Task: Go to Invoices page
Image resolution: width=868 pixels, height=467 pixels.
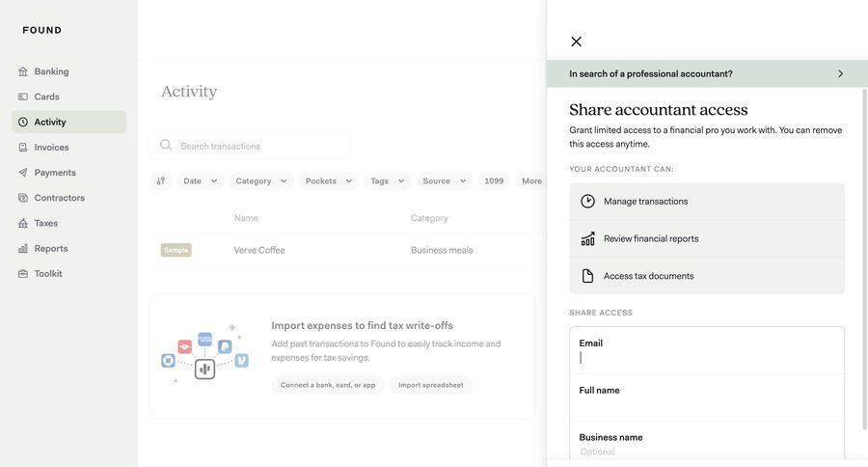Action: click(68, 148)
